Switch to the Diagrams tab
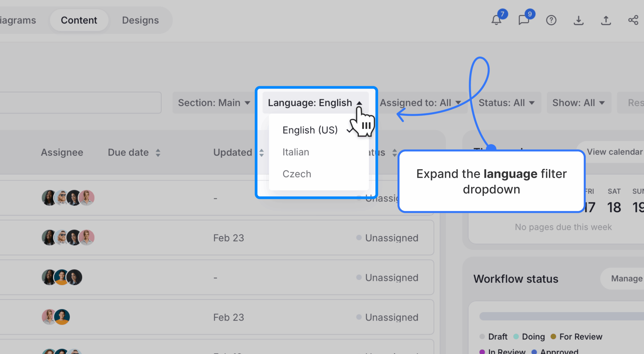Screen dimensions: 644x354 (x=18, y=20)
